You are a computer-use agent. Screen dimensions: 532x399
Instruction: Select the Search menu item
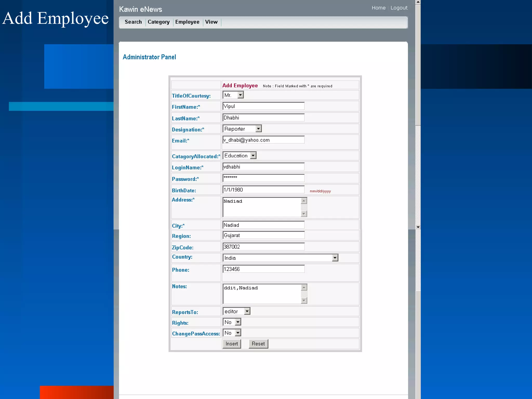tap(133, 22)
